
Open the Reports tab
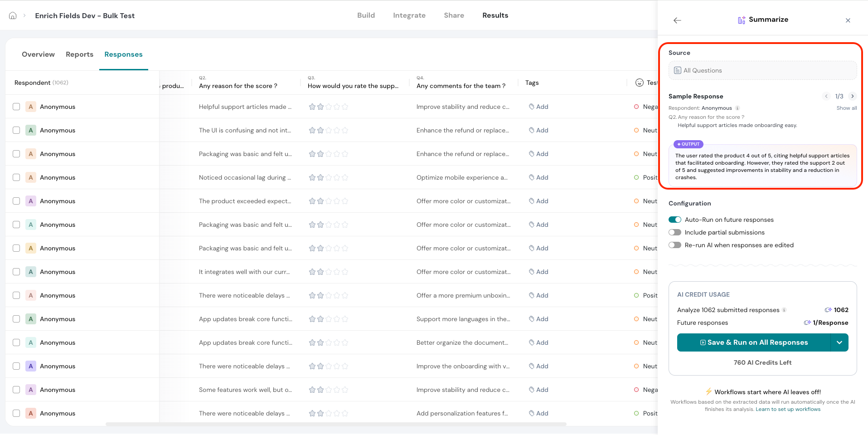[79, 54]
